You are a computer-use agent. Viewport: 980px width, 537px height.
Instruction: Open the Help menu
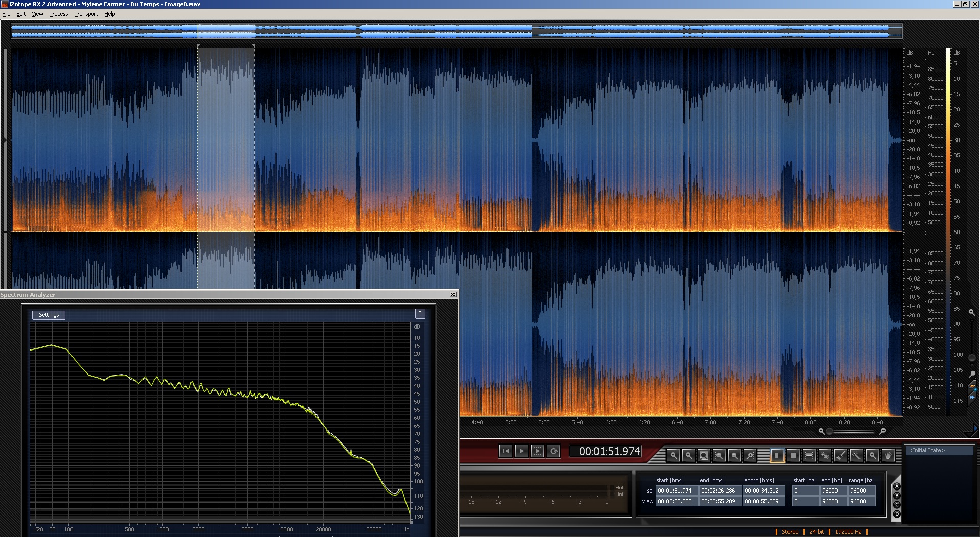[109, 14]
